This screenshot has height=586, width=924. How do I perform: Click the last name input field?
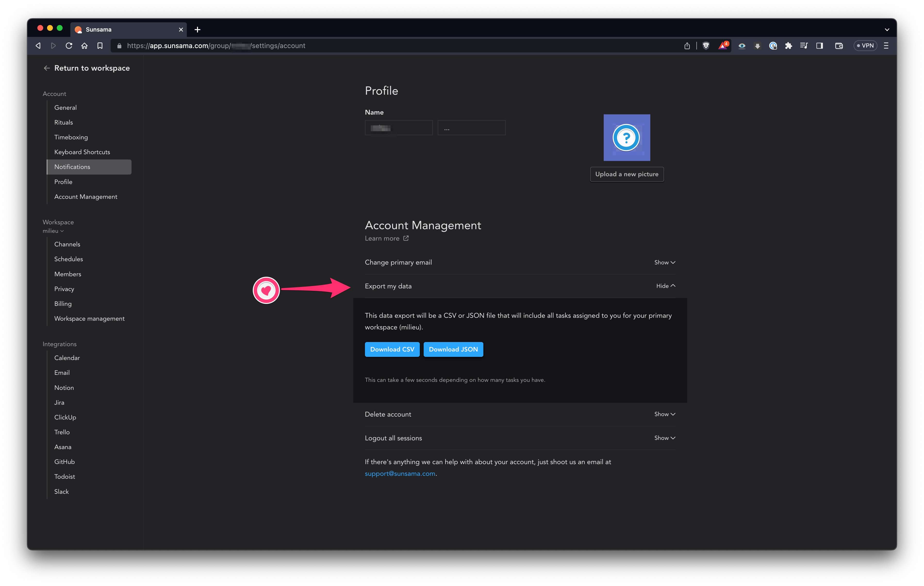click(472, 128)
